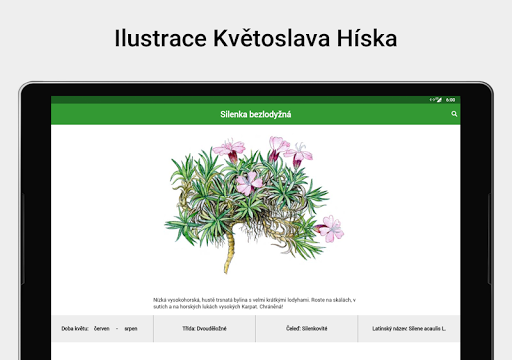The width and height of the screenshot is (512, 360).
Task: Tap the central pink flower on the cushion
Action: point(249,183)
